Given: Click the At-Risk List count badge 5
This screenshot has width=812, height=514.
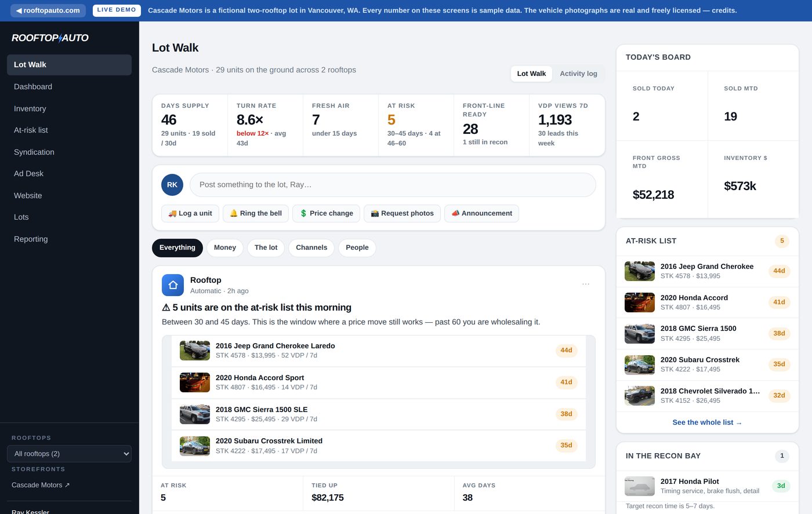Looking at the screenshot, I should [782, 241].
